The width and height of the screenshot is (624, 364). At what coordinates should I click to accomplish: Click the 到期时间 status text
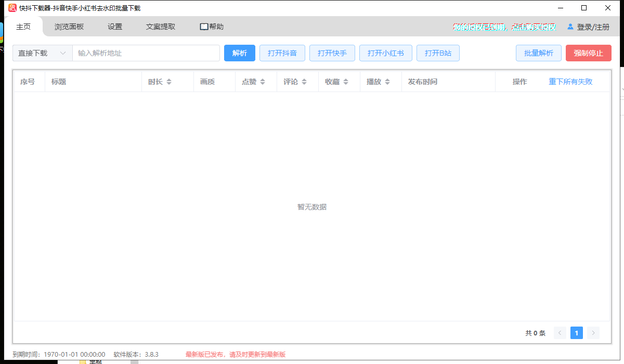(x=59, y=355)
